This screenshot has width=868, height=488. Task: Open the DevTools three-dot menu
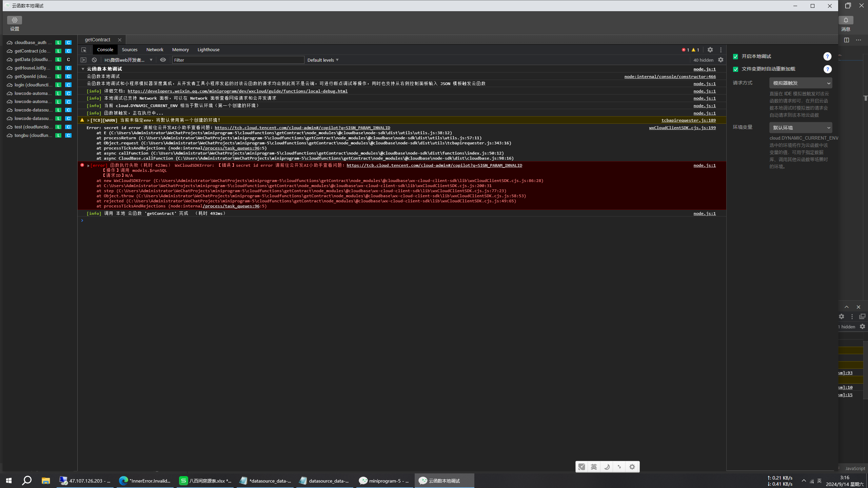(x=721, y=50)
